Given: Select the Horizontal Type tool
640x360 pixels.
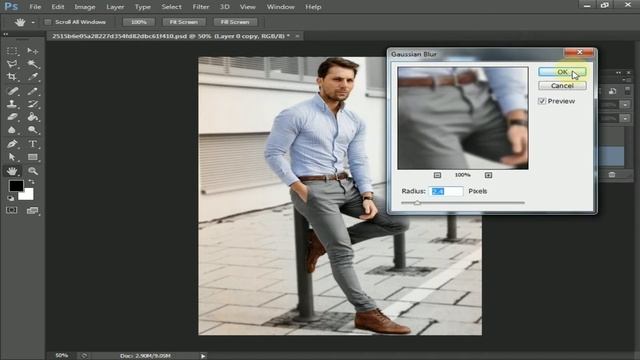Looking at the screenshot, I should pyautogui.click(x=32, y=144).
